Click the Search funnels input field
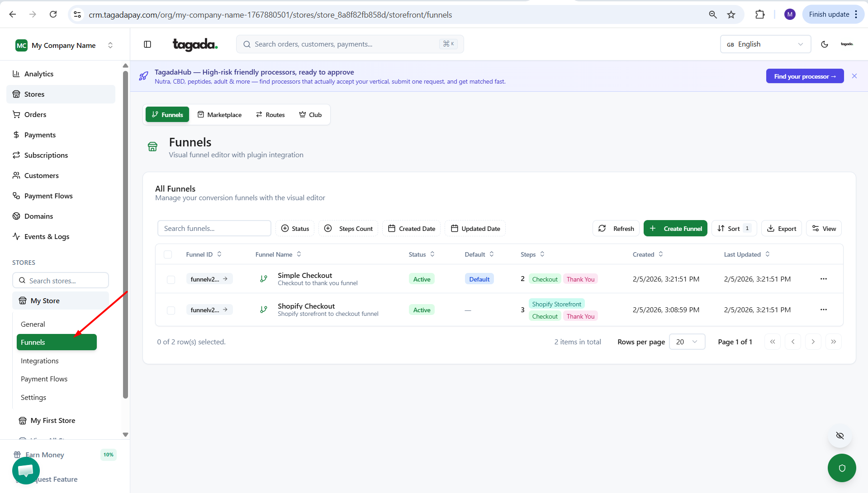 point(214,229)
